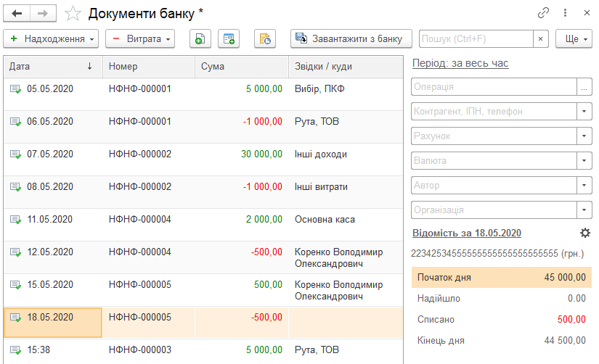Screen dimensions: 599x364
Task: Click the document icon of row 07.05.2020
Action: click(x=16, y=154)
